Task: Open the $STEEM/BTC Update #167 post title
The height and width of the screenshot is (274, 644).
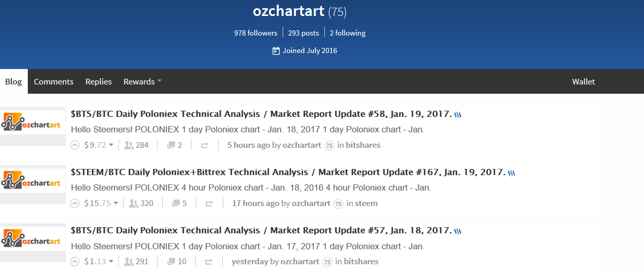Action: click(288, 172)
